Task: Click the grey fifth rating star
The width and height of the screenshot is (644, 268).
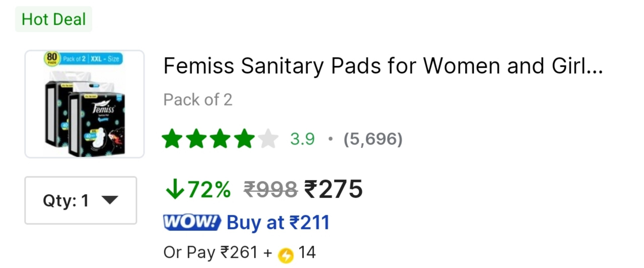Action: tap(268, 138)
